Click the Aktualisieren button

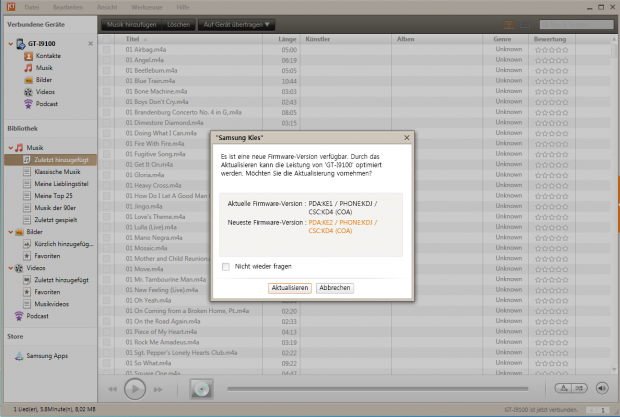point(289,288)
